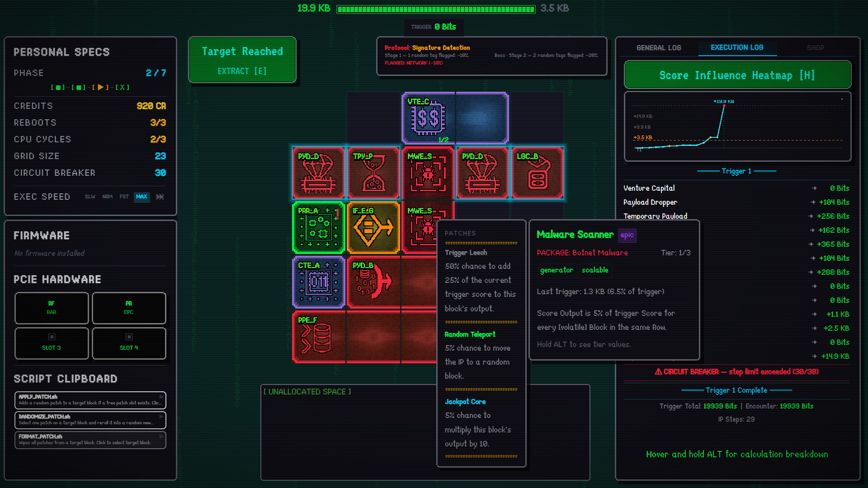Click the generator tag in tooltip
This screenshot has width=868, height=488.
[x=557, y=270]
